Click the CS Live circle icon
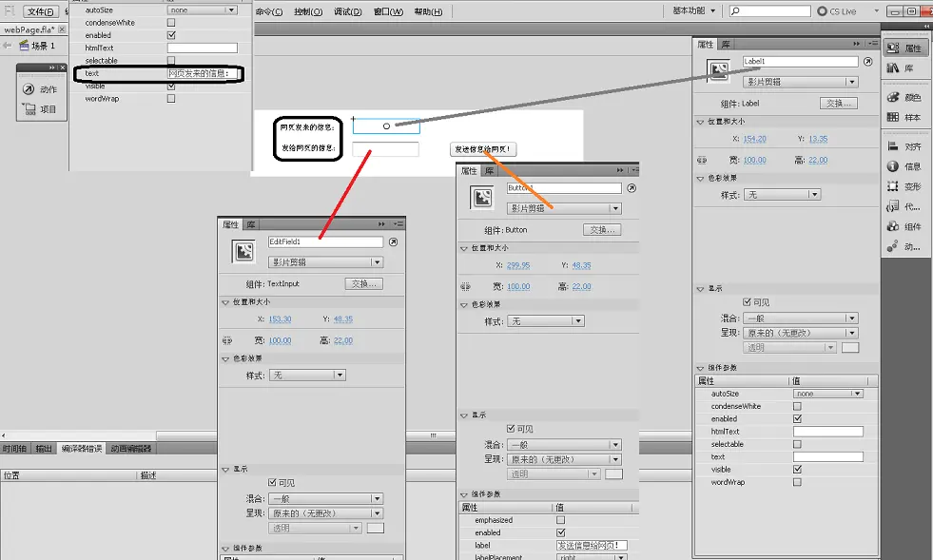The height and width of the screenshot is (560, 933). (823, 10)
